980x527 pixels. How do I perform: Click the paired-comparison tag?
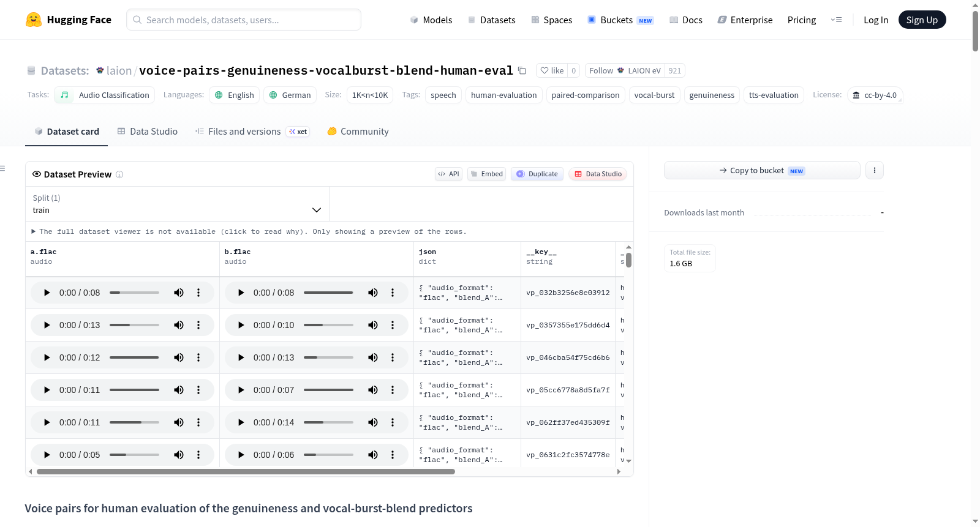(x=586, y=95)
